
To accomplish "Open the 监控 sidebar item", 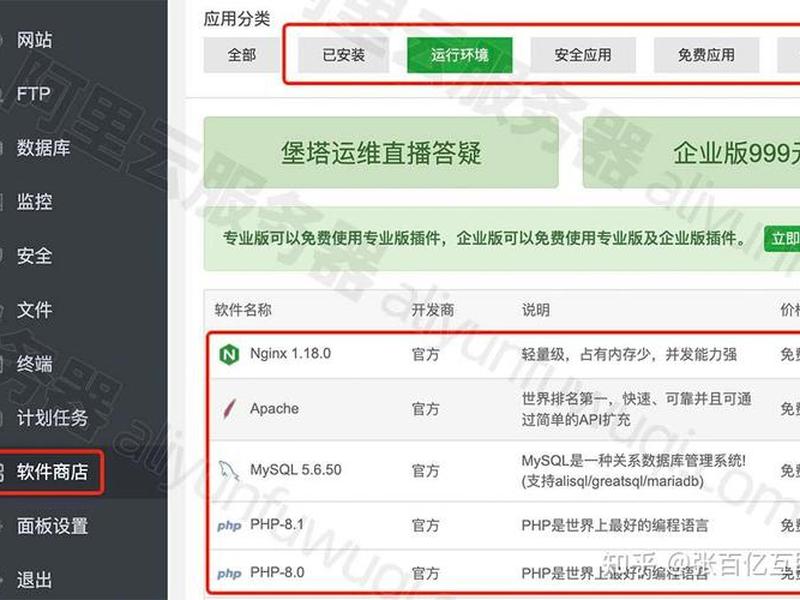I will point(34,202).
